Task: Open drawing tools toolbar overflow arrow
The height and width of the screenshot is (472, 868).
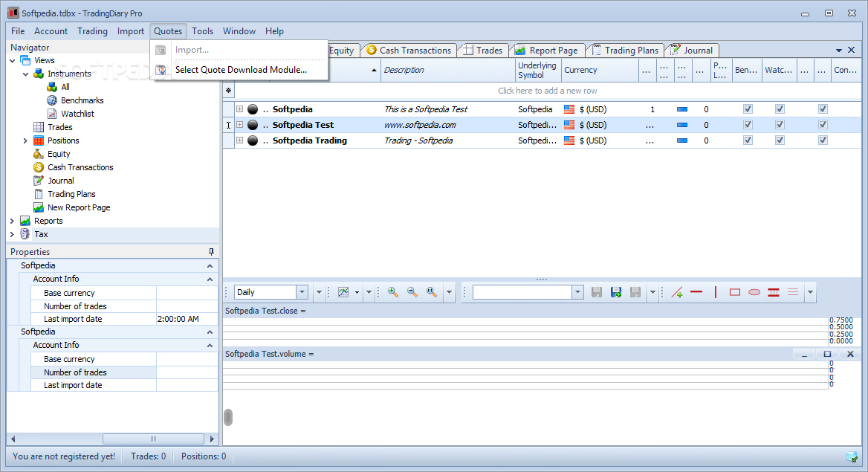Action: pyautogui.click(x=810, y=292)
